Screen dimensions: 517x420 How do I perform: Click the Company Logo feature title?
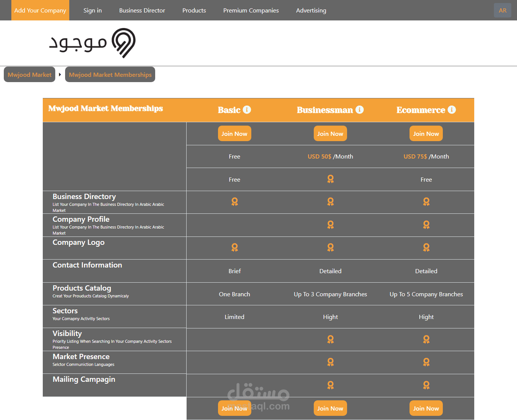click(78, 243)
